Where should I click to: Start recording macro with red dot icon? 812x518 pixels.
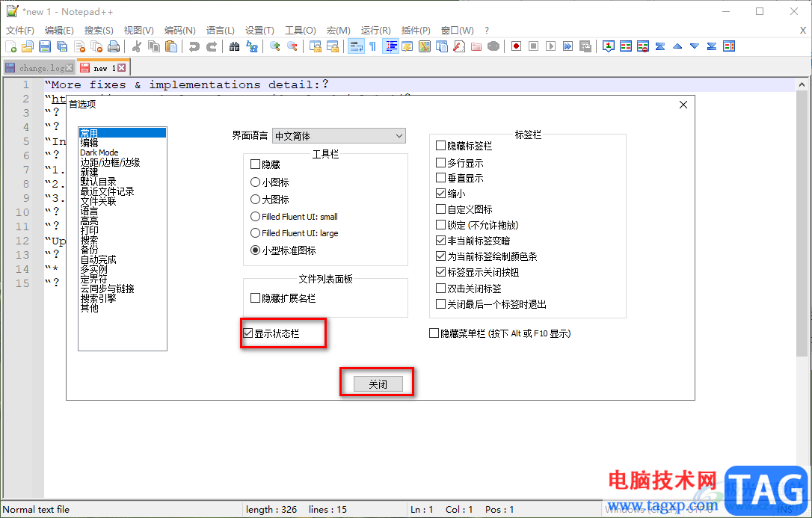[517, 46]
